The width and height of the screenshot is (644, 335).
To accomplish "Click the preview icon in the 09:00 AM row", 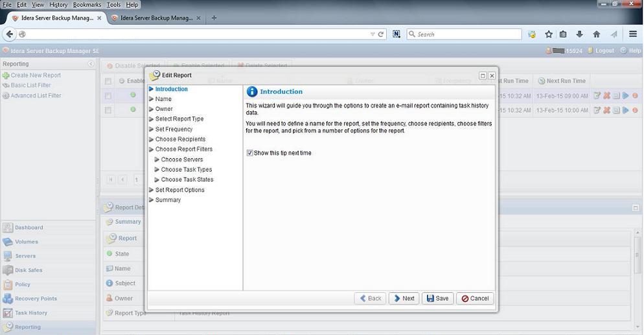I will point(616,96).
